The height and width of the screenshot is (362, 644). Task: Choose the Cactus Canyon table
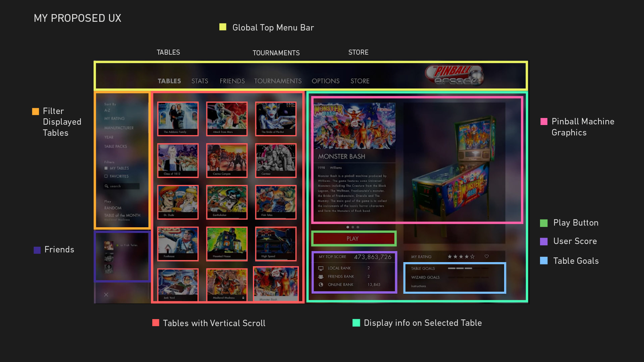click(x=227, y=161)
